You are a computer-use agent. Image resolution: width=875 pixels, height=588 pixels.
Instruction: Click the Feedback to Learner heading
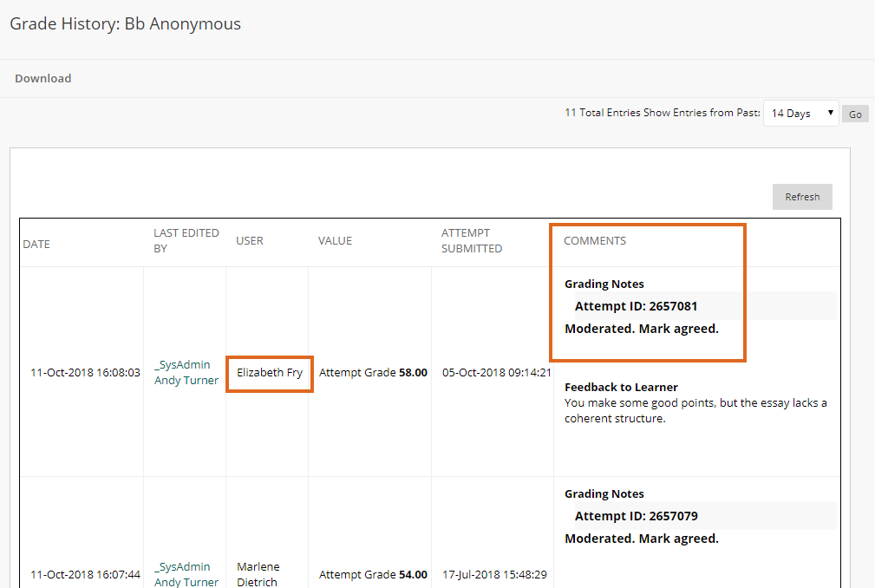(621, 387)
